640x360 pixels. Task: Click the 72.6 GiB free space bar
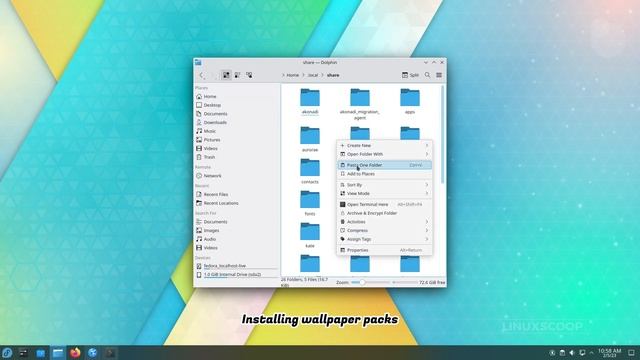(x=419, y=282)
